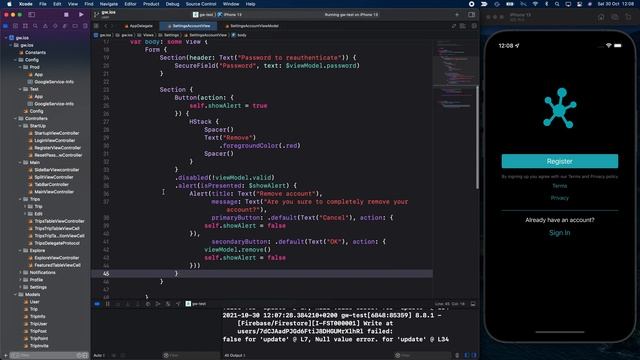640x360 pixels.
Task: Open the Editor menu
Action: (x=130, y=4)
